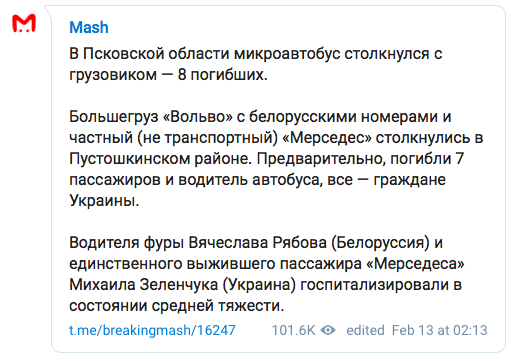
Task: Click the text "(Белоруссия)"
Action: tap(380, 243)
